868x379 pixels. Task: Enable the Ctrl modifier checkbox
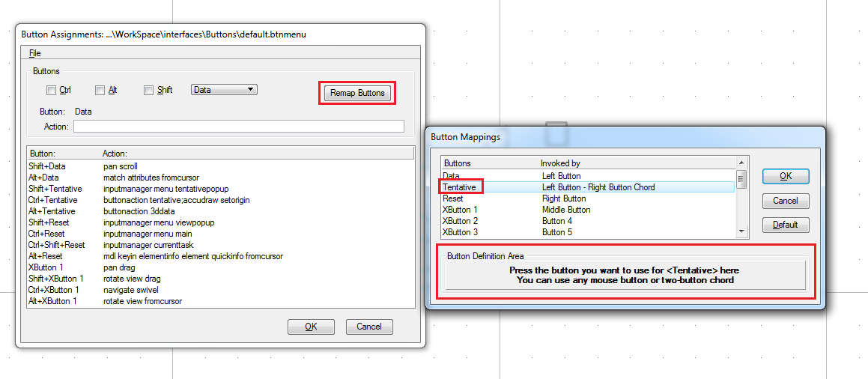point(52,90)
